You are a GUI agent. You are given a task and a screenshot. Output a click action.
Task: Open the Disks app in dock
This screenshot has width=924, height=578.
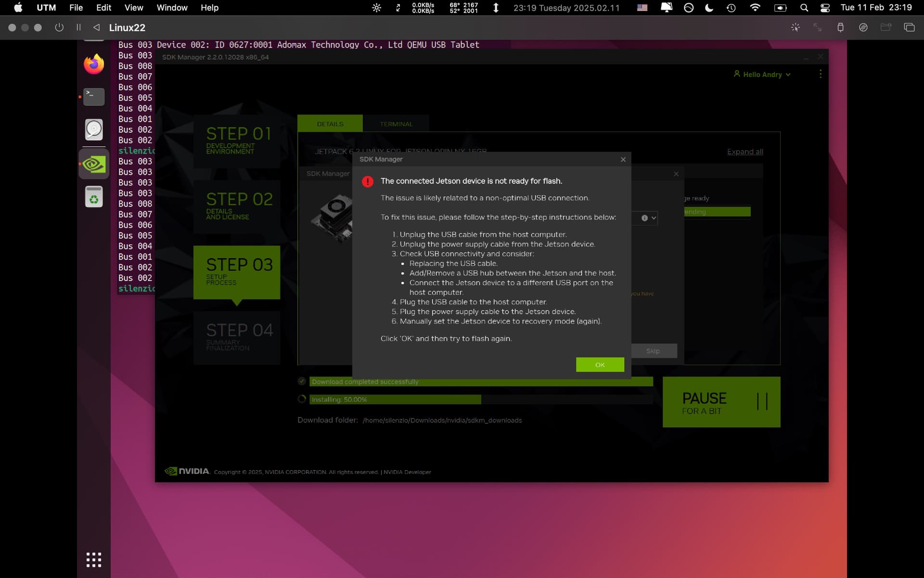[94, 130]
